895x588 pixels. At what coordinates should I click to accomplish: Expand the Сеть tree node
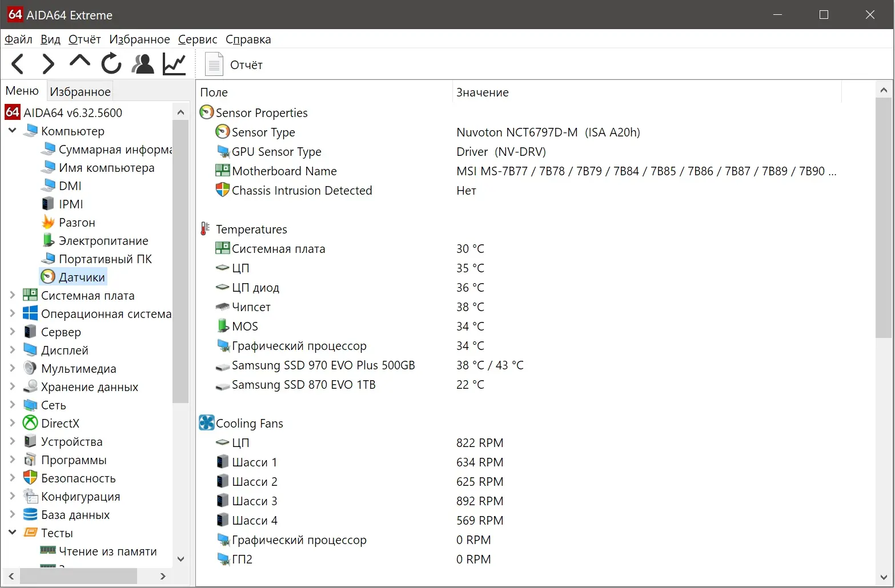pyautogui.click(x=12, y=405)
